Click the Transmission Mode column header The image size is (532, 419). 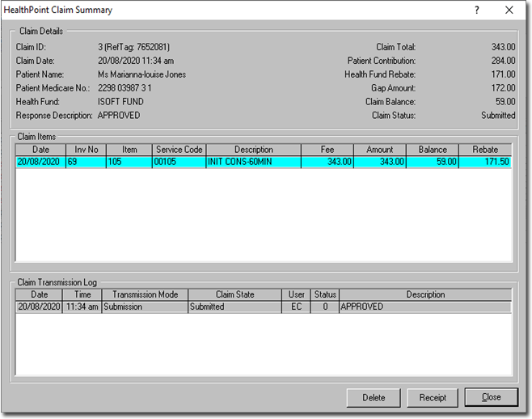[x=146, y=294]
